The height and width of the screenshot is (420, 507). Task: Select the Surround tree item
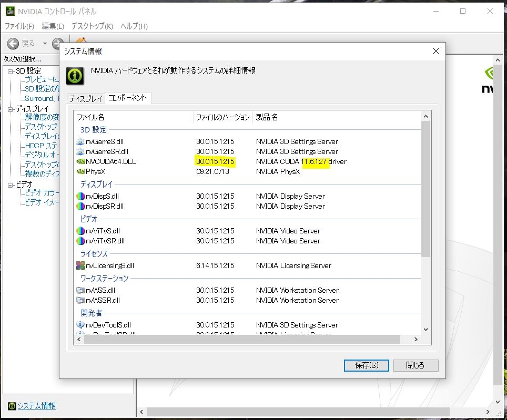(x=42, y=98)
